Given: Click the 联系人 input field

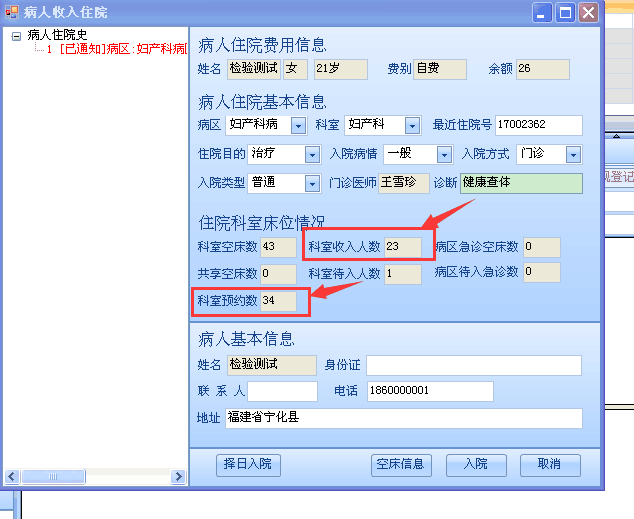Looking at the screenshot, I should point(282,391).
